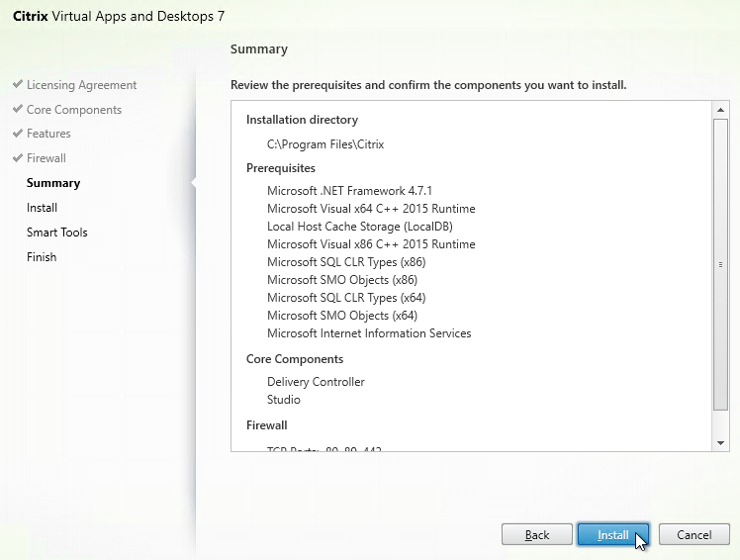Click Microsoft SQL CLR Types (x64)
The image size is (740, 560).
(x=346, y=298)
